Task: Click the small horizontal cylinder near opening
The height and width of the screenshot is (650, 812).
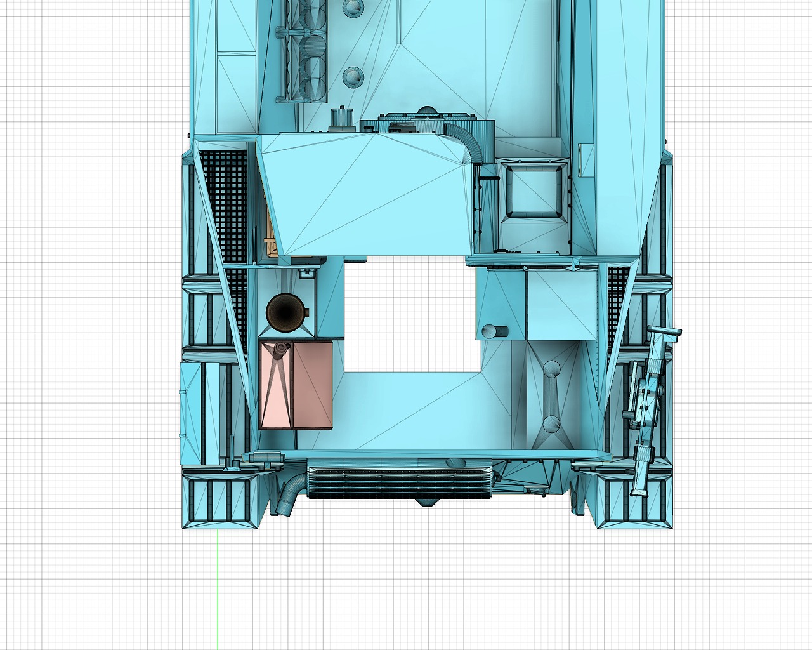Action: tap(494, 331)
